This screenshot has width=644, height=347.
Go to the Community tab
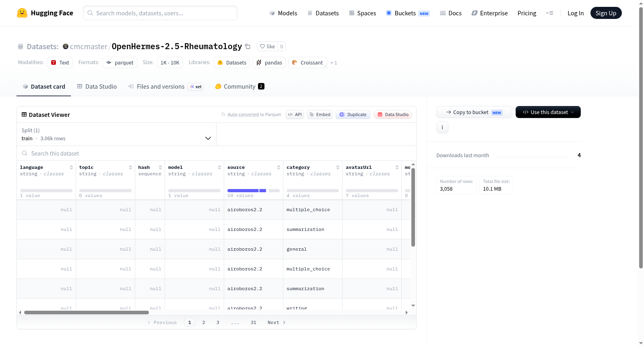pos(239,87)
